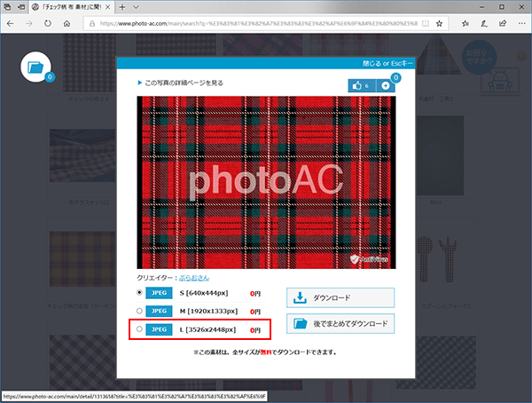532x403 pixels.
Task: Click the lock icon in address bar
Action: point(92,23)
